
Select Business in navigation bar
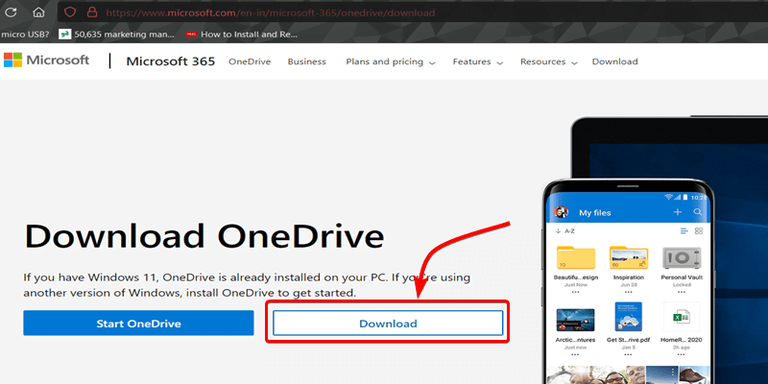click(307, 62)
